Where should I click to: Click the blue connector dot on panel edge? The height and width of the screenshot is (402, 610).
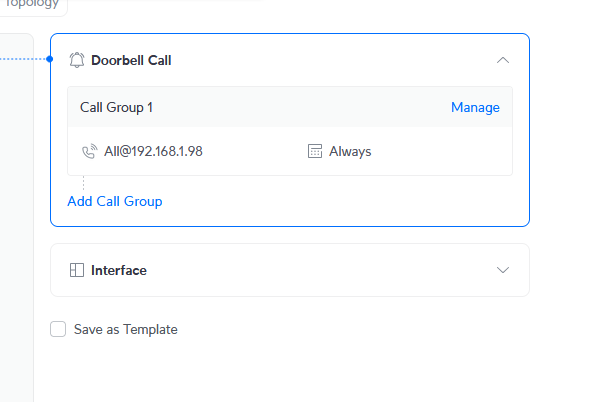pos(50,59)
